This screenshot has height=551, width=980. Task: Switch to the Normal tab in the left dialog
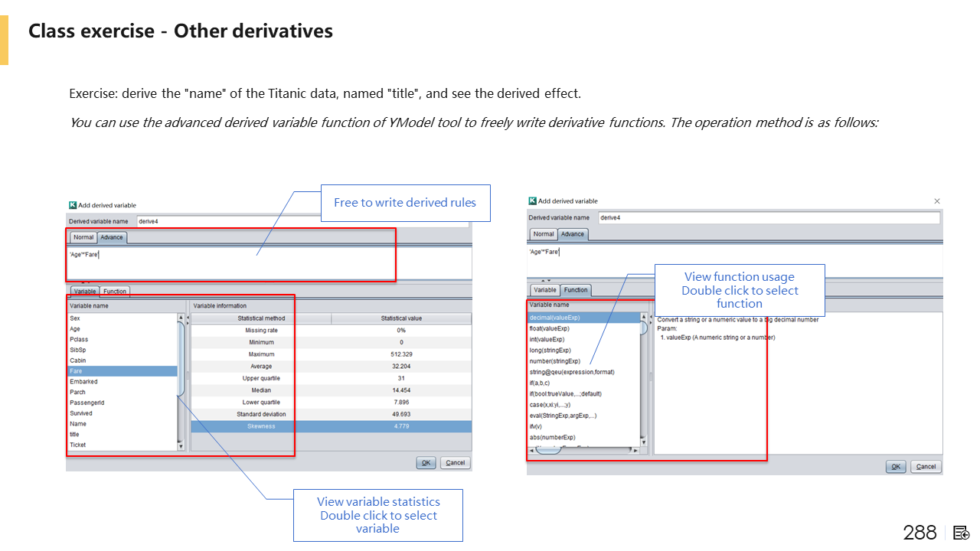point(83,237)
